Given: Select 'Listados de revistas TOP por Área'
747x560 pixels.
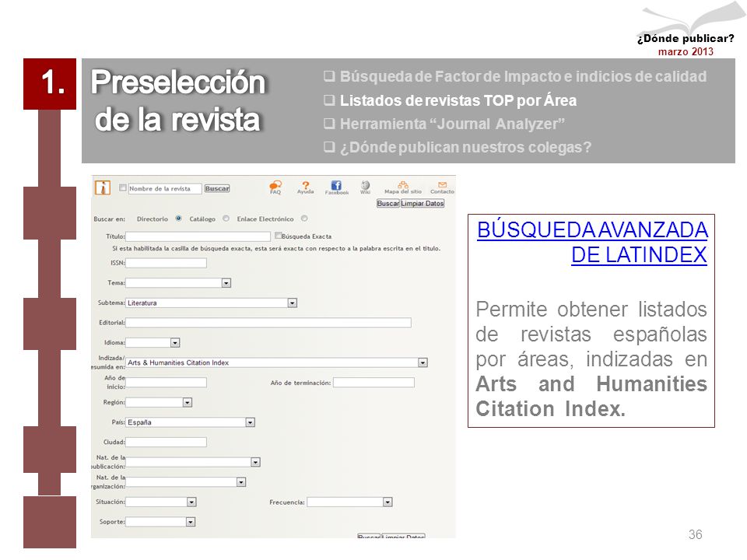Looking at the screenshot, I should 451,100.
